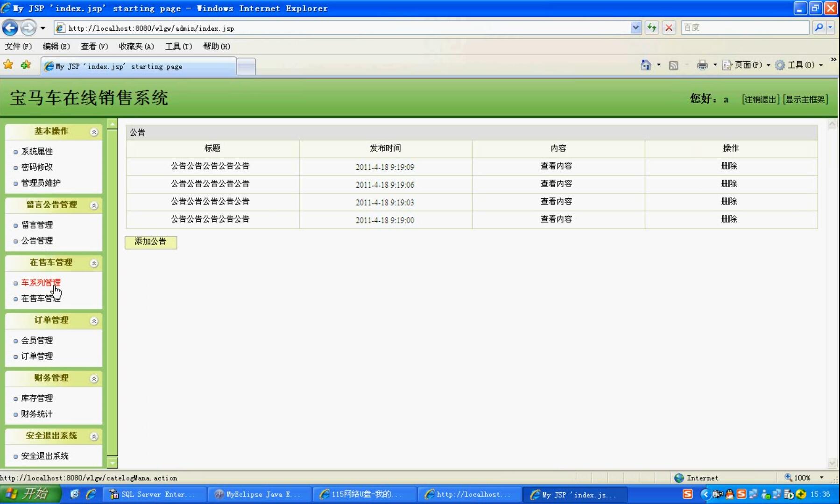This screenshot has width=840, height=504.
Task: Collapse the 财务管理 sidebar section
Action: [x=94, y=378]
